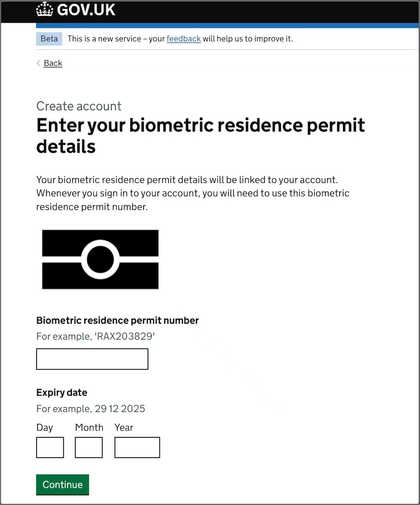420x505 pixels.
Task: Click the back chevron arrow icon
Action: click(39, 63)
